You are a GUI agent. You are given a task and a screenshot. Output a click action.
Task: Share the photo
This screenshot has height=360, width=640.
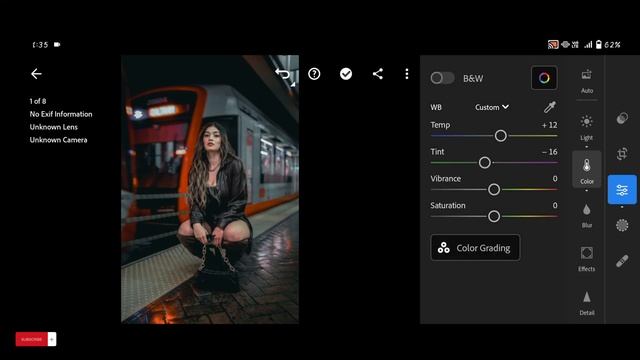(378, 74)
